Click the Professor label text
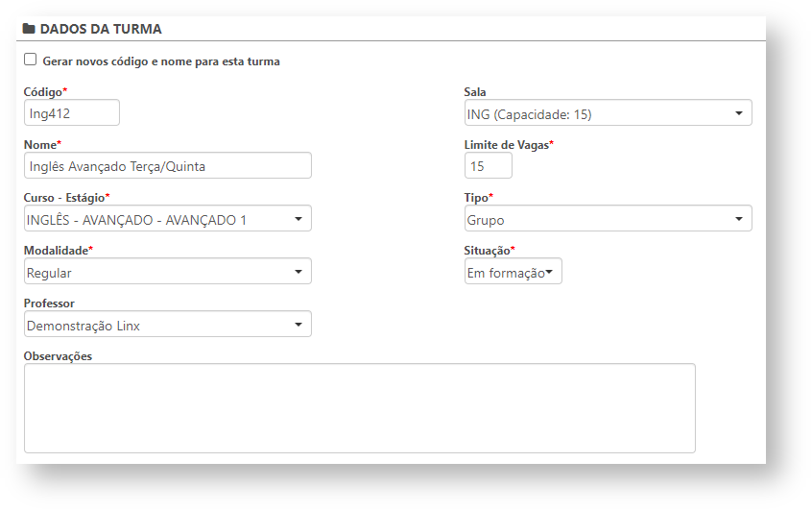 click(49, 304)
